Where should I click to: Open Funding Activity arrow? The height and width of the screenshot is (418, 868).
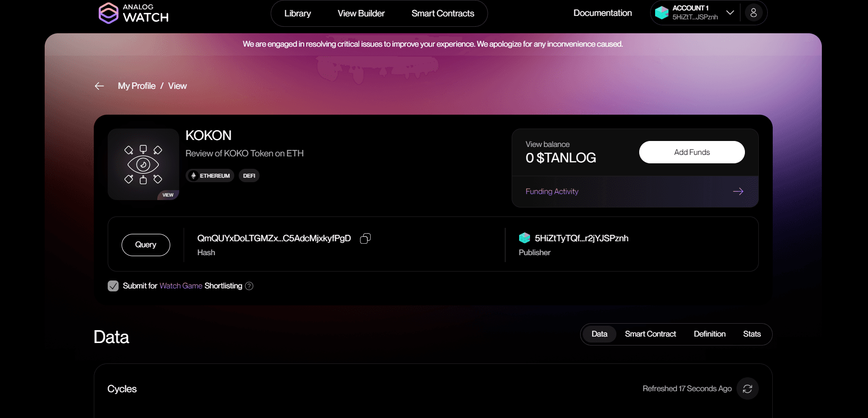(738, 192)
